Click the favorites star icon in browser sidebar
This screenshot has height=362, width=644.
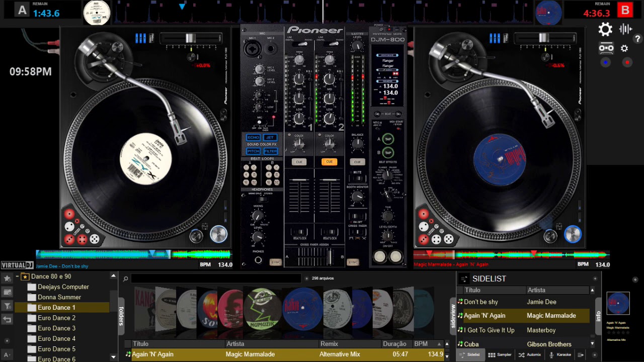coord(7,278)
